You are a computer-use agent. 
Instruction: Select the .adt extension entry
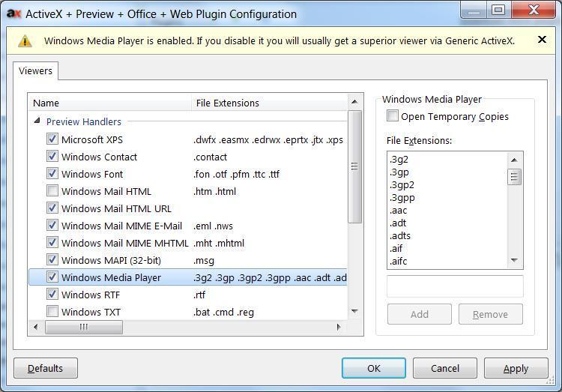tap(398, 223)
